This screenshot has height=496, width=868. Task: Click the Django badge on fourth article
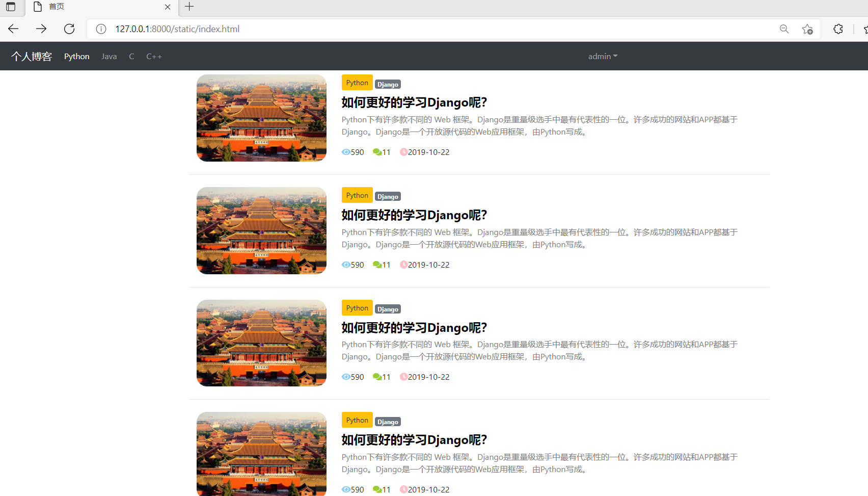388,422
